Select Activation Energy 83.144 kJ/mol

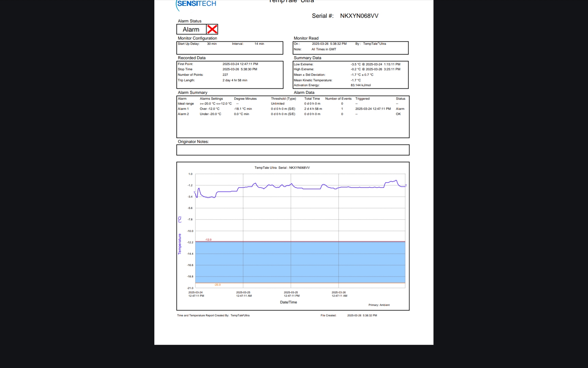pyautogui.click(x=360, y=85)
